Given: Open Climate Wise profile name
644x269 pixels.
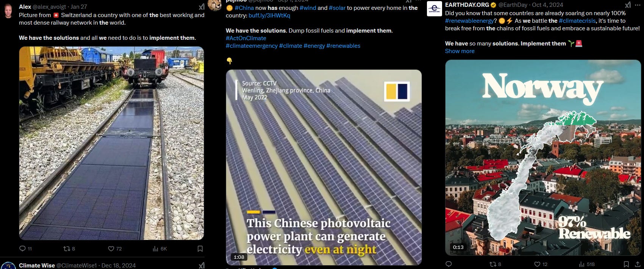Looking at the screenshot, I should pos(37,266).
